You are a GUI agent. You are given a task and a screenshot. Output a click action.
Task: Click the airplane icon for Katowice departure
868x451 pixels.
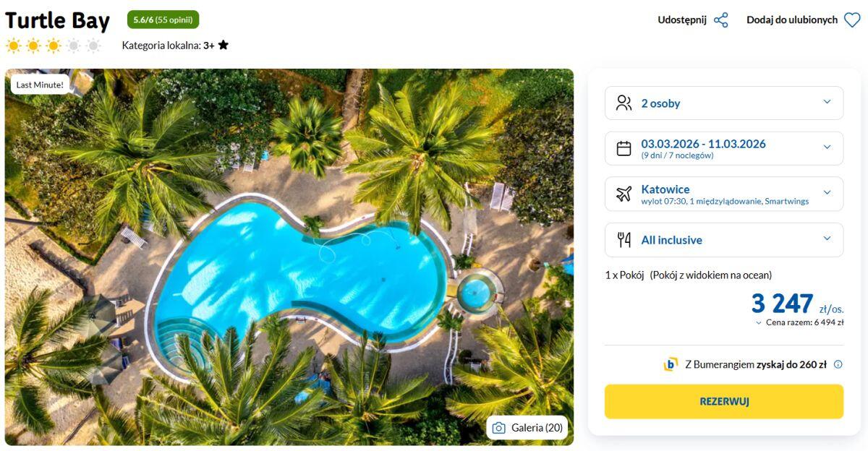pos(624,194)
